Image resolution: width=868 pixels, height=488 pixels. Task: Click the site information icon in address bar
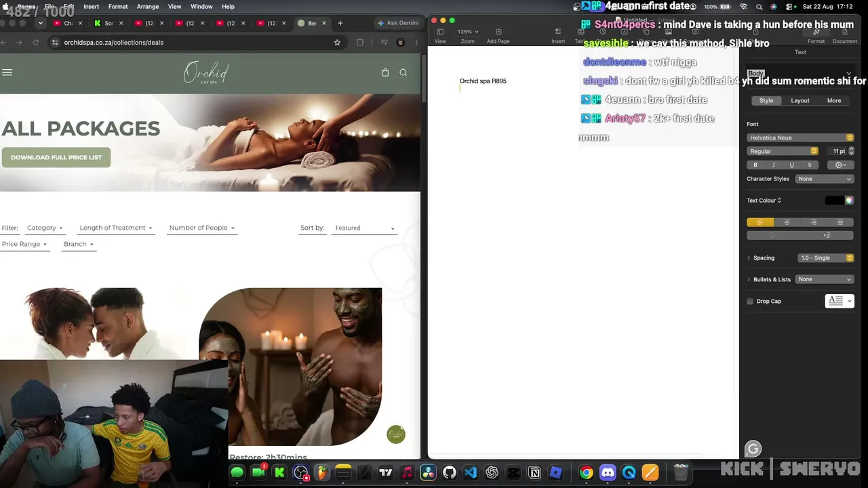(x=55, y=42)
